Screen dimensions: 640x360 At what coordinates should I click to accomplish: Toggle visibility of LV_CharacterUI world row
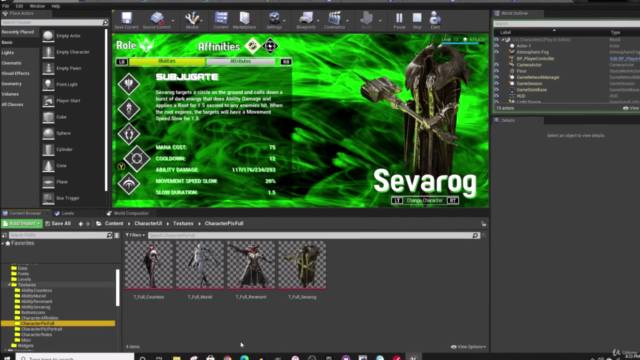pyautogui.click(x=496, y=40)
